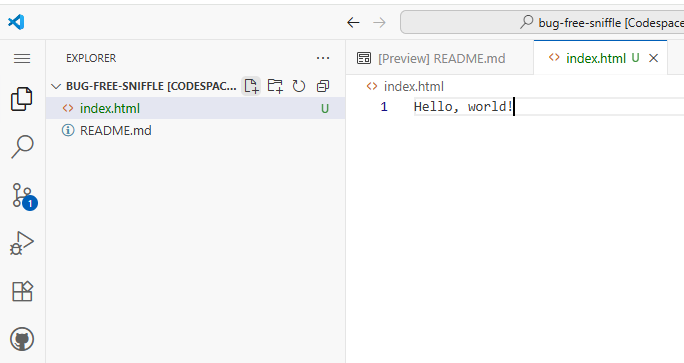684x363 pixels.
Task: Click the New Folder icon in Explorer
Action: coord(275,86)
